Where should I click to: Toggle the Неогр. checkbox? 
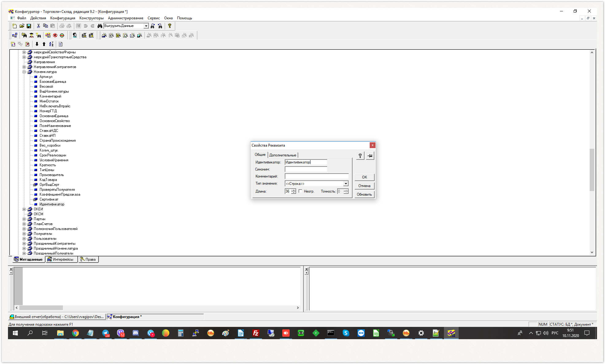(x=300, y=191)
